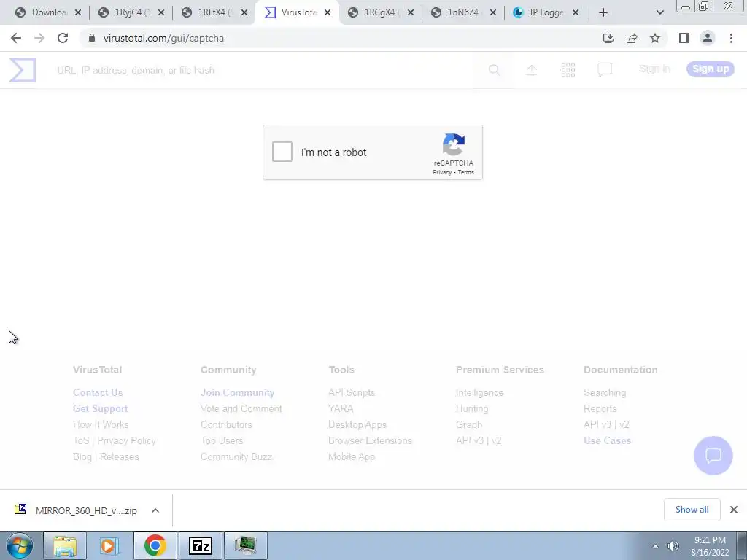Open the tab search chevron
This screenshot has width=747, height=560.
(659, 13)
